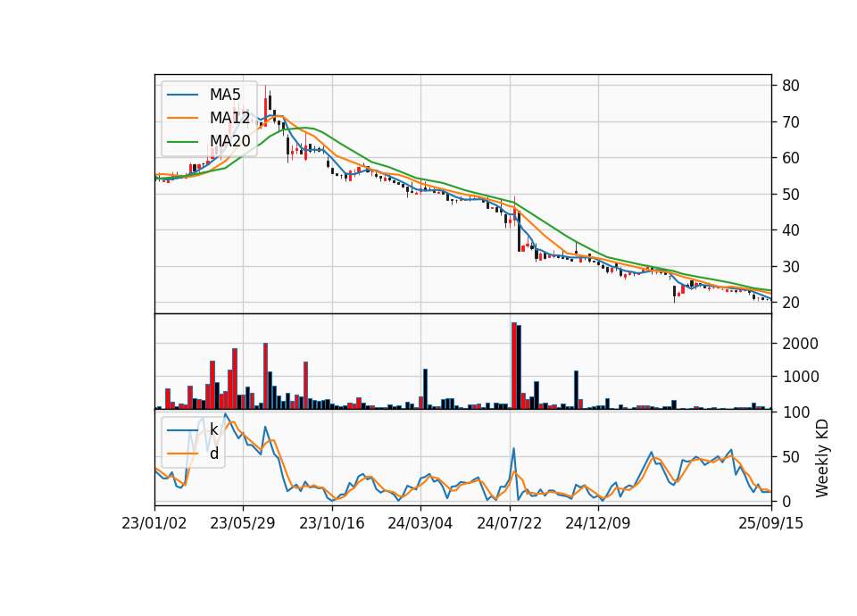Click the tallest red volume bar near 24/07/22

click(x=514, y=366)
